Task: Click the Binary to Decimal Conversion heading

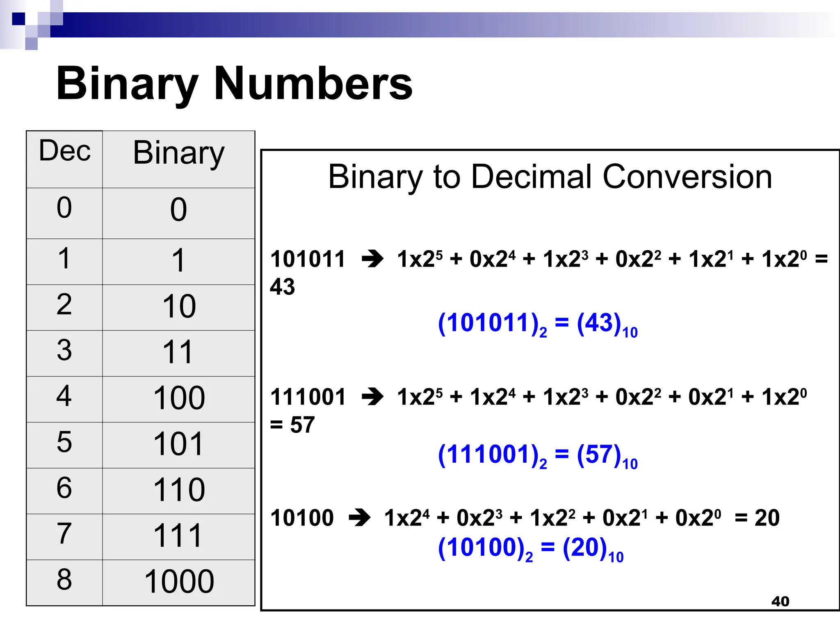Action: [550, 177]
